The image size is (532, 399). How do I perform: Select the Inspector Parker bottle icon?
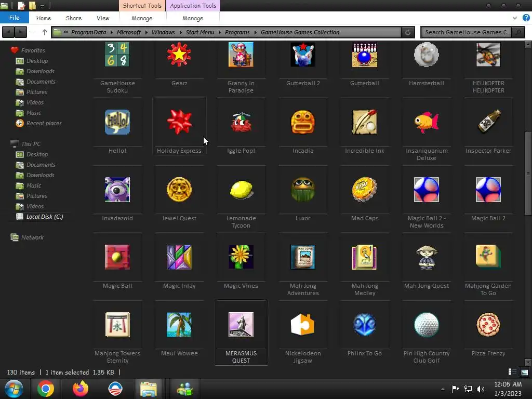pyautogui.click(x=488, y=122)
